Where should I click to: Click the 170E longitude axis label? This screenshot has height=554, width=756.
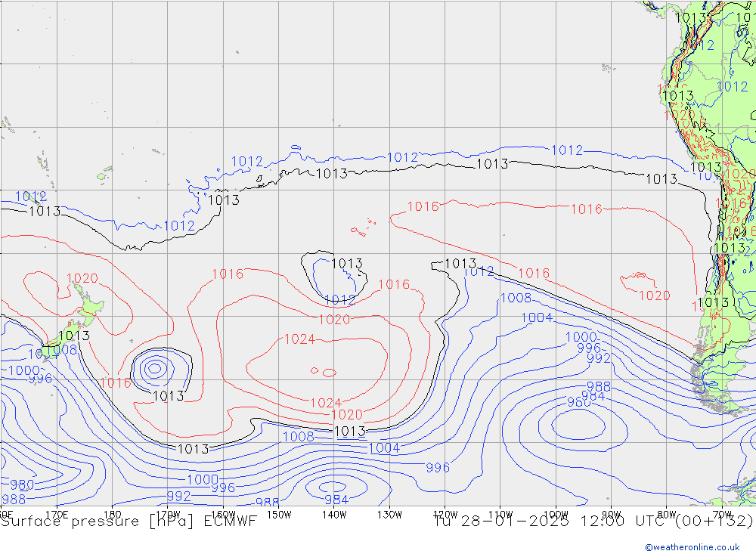pos(57,514)
